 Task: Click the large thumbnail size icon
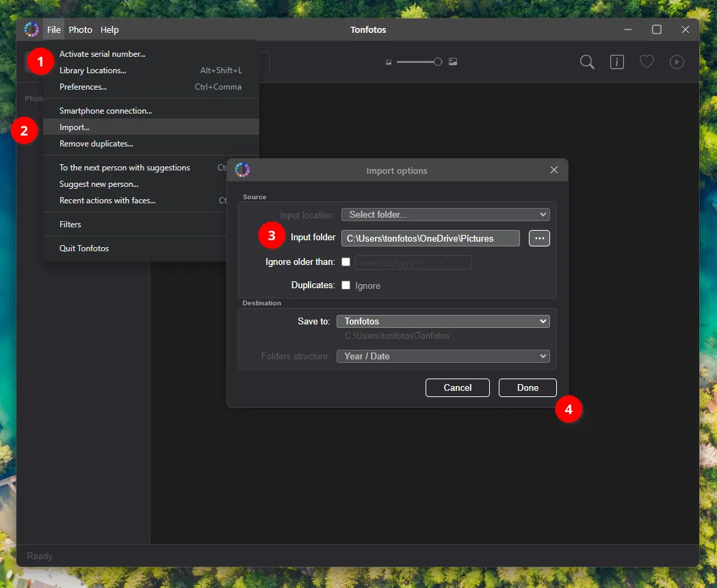tap(453, 62)
